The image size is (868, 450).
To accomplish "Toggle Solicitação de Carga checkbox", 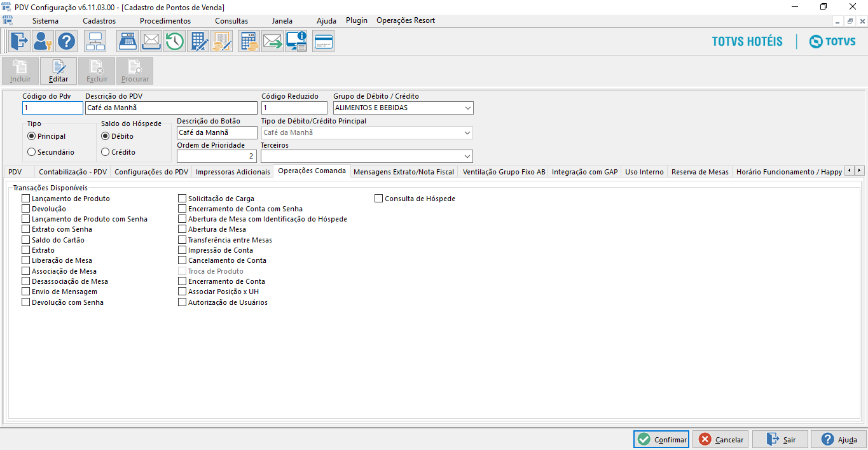I will click(x=183, y=199).
